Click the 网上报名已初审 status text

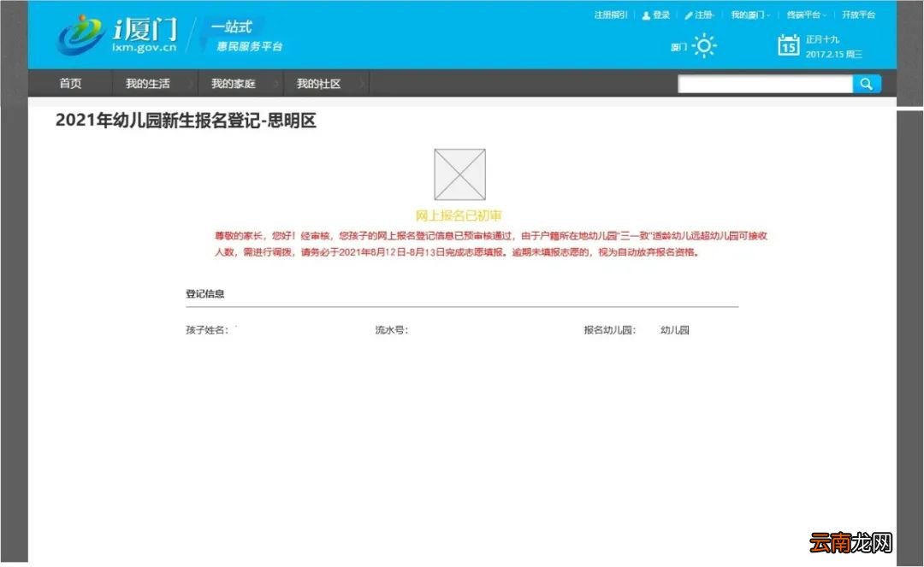tap(459, 216)
